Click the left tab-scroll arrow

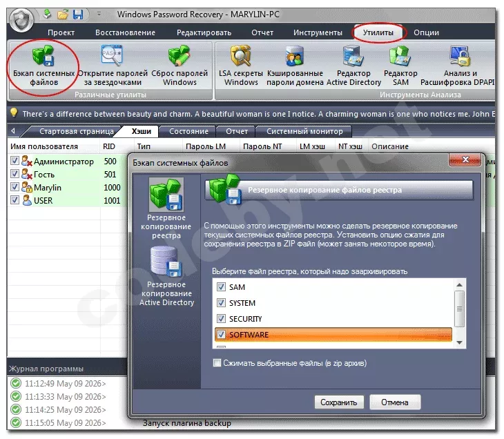pyautogui.click(x=13, y=131)
